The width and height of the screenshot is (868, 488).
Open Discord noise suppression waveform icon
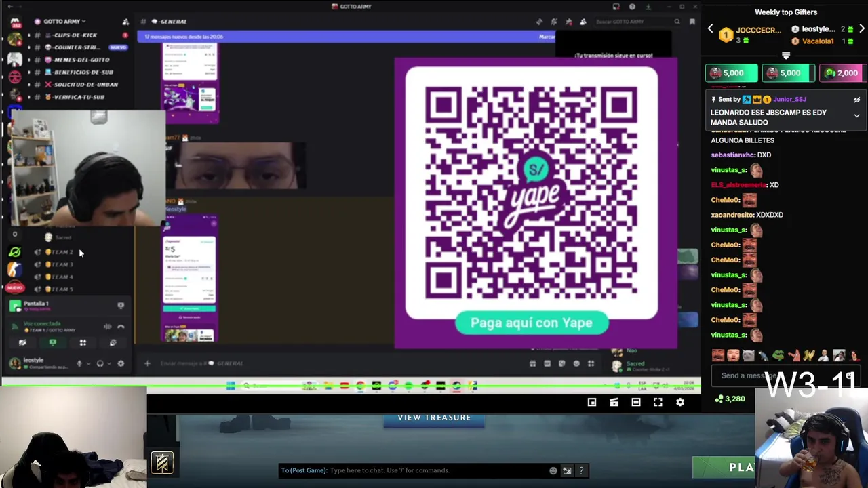coord(107,327)
